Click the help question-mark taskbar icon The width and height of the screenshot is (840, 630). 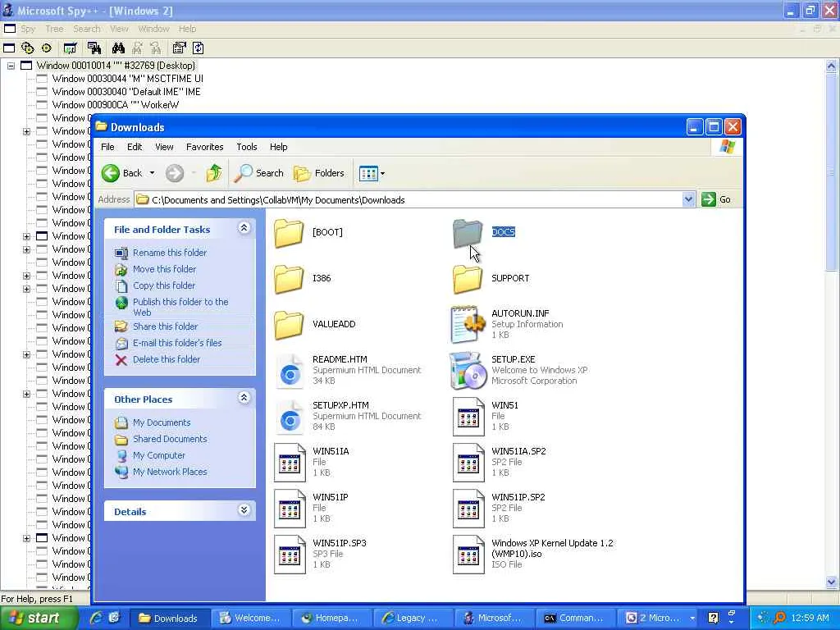point(713,618)
